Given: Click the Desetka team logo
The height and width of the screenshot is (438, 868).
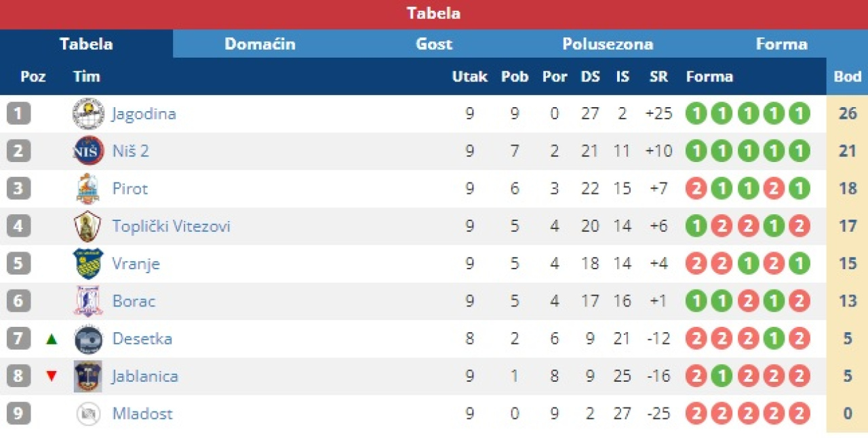Looking at the screenshot, I should coord(88,339).
